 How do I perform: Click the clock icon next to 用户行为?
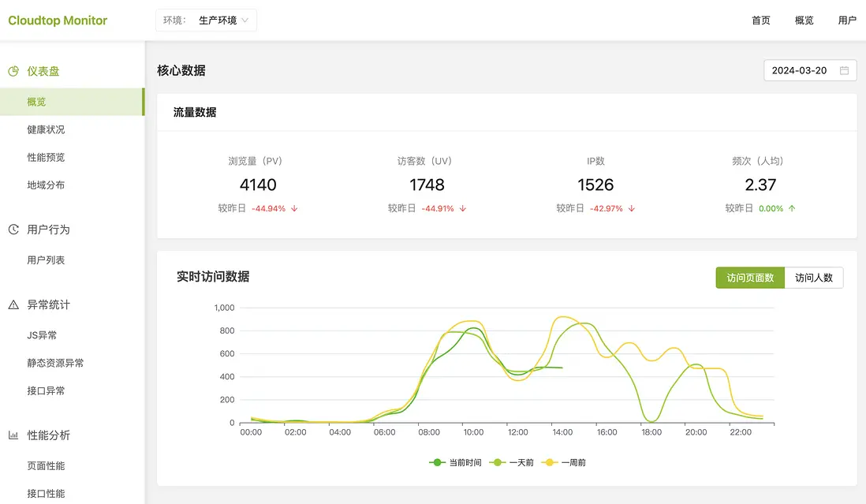point(13,230)
